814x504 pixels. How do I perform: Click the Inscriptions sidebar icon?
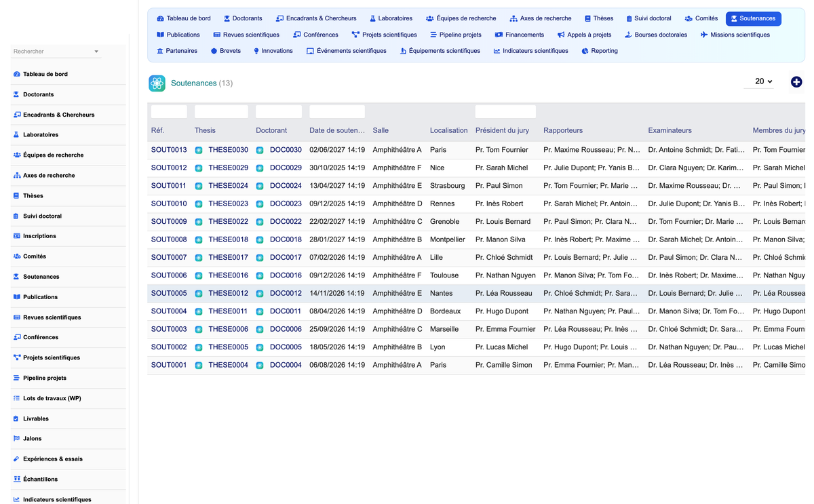tap(17, 236)
